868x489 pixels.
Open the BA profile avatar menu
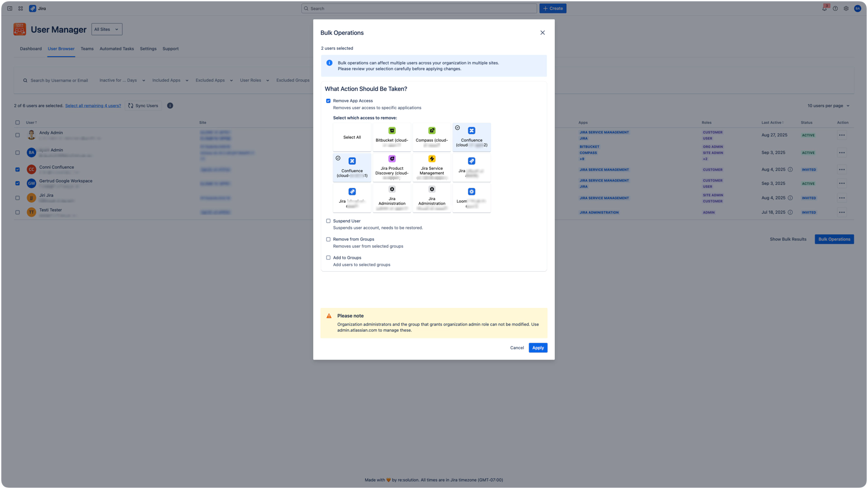click(858, 9)
